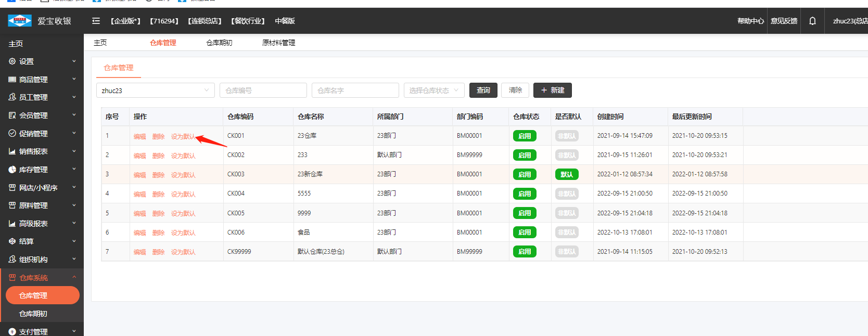The image size is (868, 336).
Task: Click the 销售报表 chart icon
Action: pos(12,151)
